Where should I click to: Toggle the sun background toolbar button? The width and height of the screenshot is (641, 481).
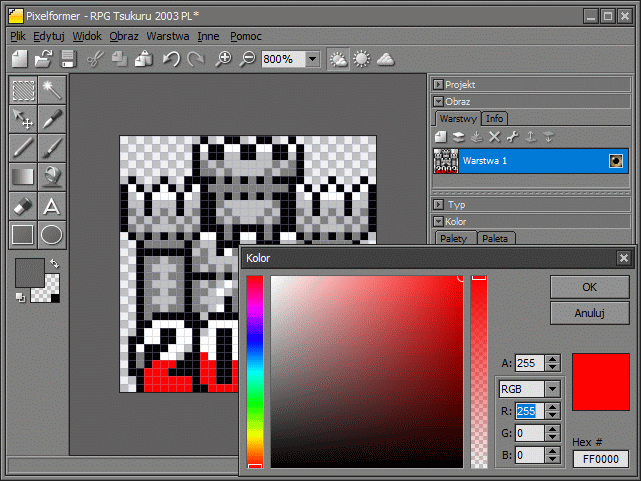click(361, 59)
